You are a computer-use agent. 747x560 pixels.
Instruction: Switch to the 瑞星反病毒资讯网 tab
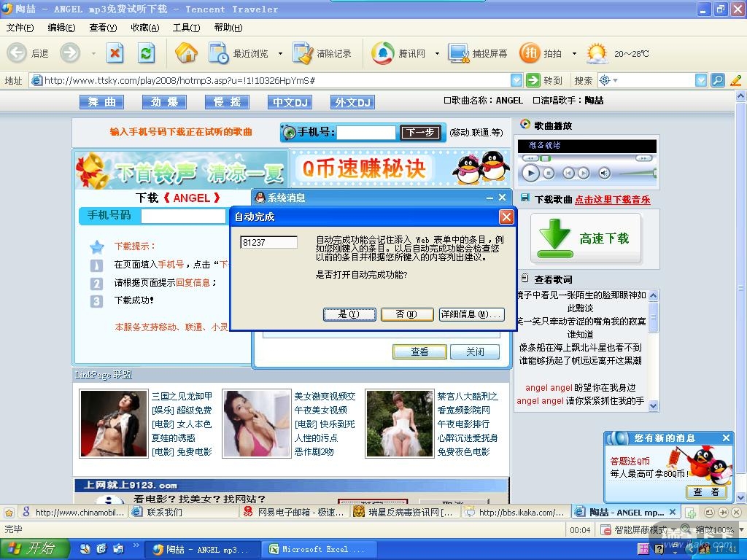(x=404, y=513)
